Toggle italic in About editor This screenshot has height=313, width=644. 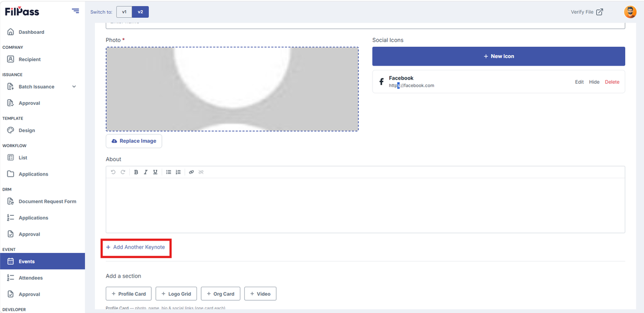145,172
